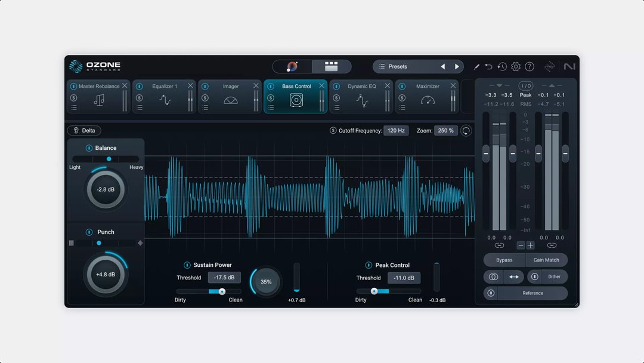This screenshot has width=644, height=363.
Task: Solo the Cutoff Frequency band
Action: pos(333,131)
